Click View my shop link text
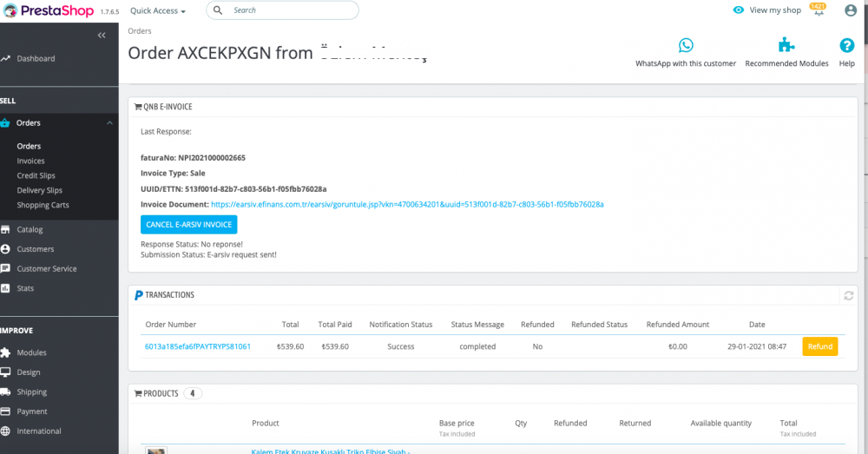Image resolution: width=868 pixels, height=454 pixels. tap(775, 10)
